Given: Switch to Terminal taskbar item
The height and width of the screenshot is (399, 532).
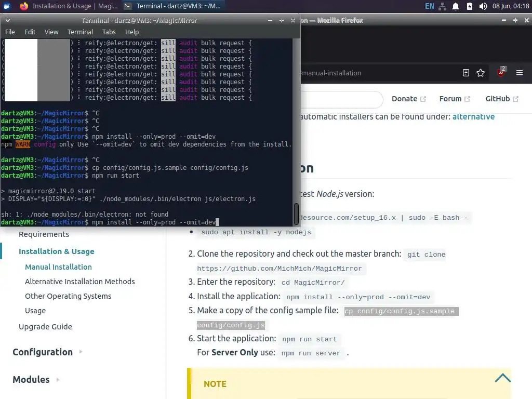Looking at the screenshot, I should click(x=172, y=6).
